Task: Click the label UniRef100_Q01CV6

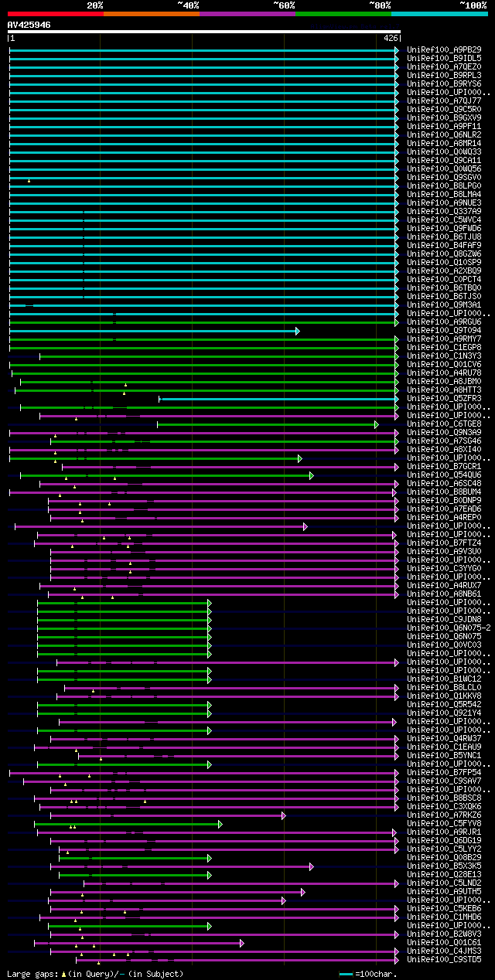Action: (444, 365)
